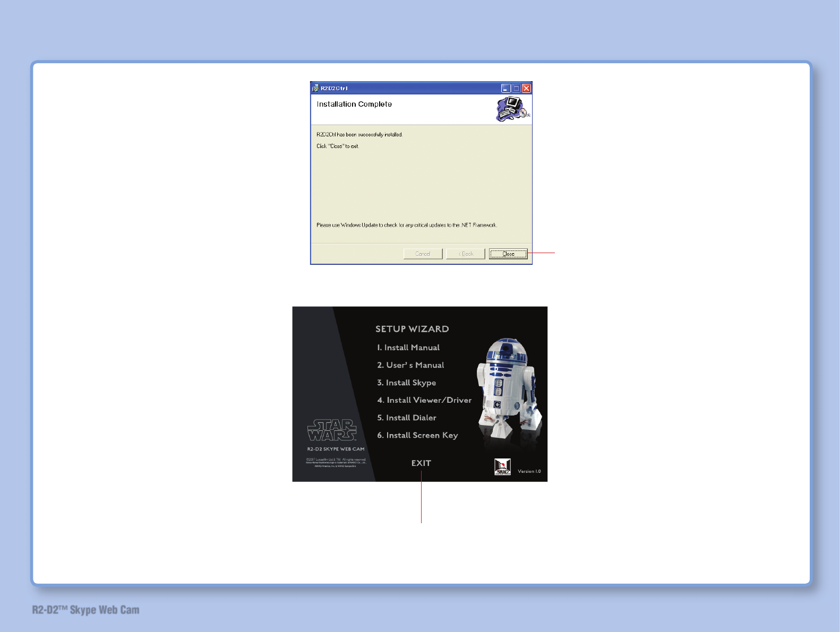
Task: Click the Star Wars logo in Setup Wizard
Action: [332, 430]
